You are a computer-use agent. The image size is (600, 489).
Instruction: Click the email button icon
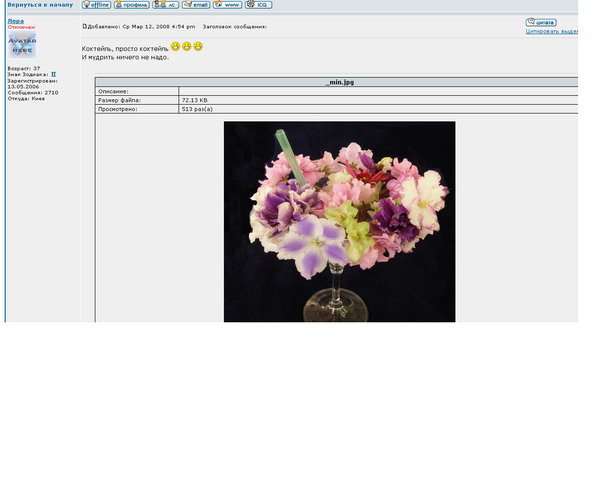(x=196, y=5)
